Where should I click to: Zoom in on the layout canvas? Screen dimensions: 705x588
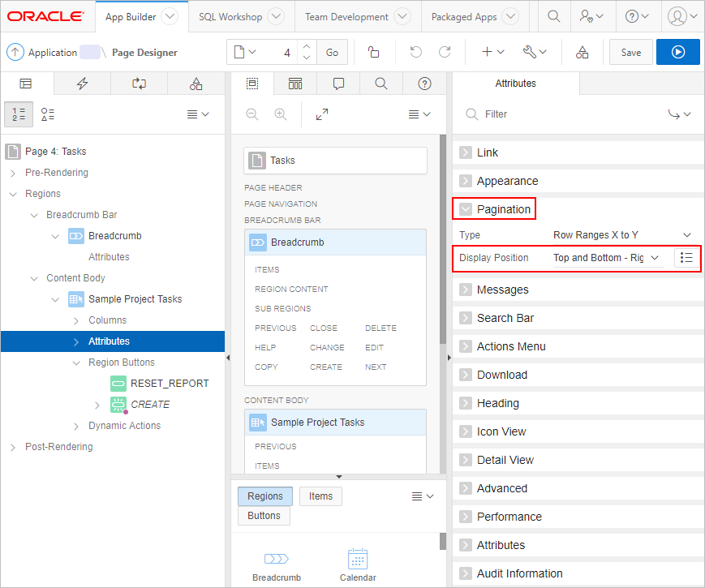click(x=280, y=114)
